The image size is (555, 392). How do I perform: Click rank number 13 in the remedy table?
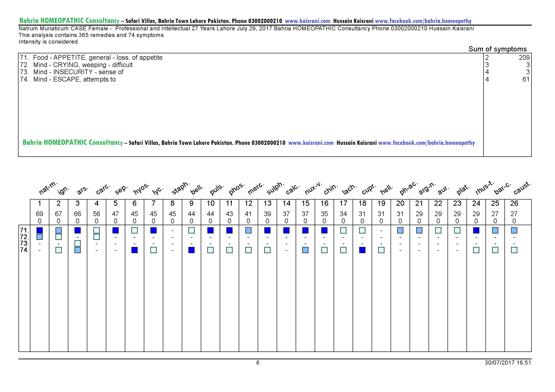(267, 203)
